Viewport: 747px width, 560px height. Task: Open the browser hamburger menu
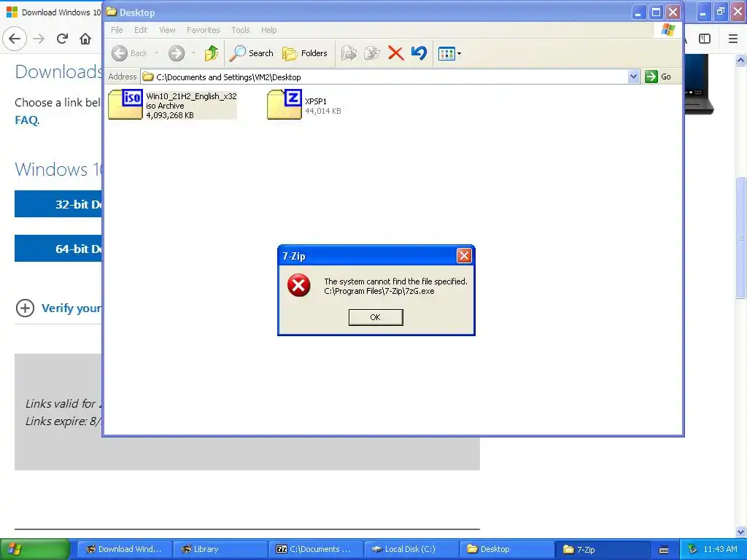(x=733, y=39)
